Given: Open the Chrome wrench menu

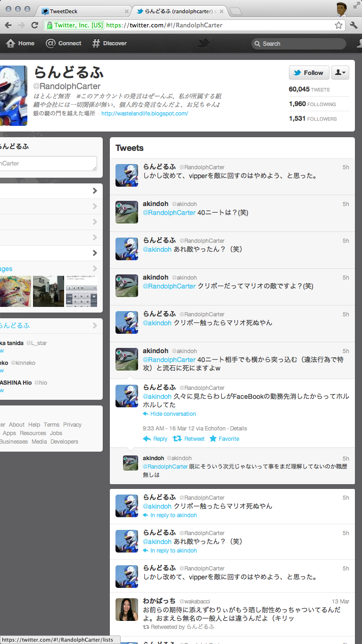Looking at the screenshot, I should click(x=354, y=25).
